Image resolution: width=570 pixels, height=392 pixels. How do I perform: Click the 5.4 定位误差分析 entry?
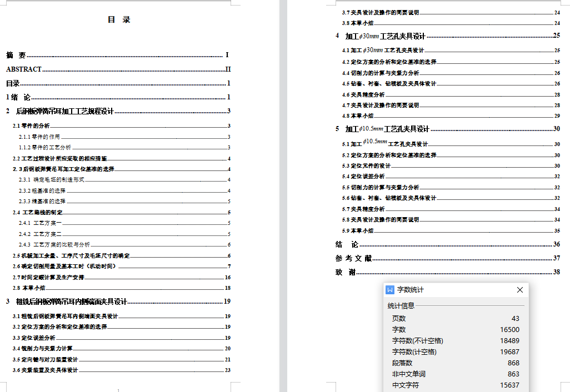[x=451, y=176]
